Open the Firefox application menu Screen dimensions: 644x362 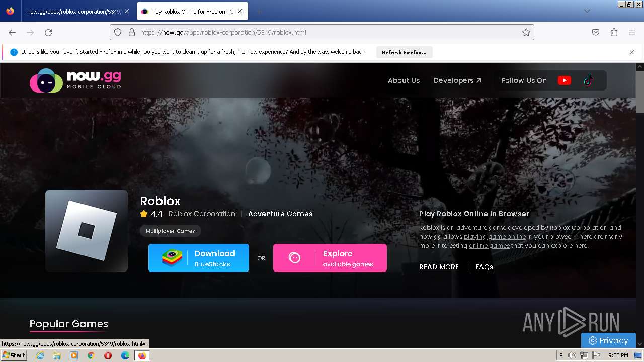(632, 32)
